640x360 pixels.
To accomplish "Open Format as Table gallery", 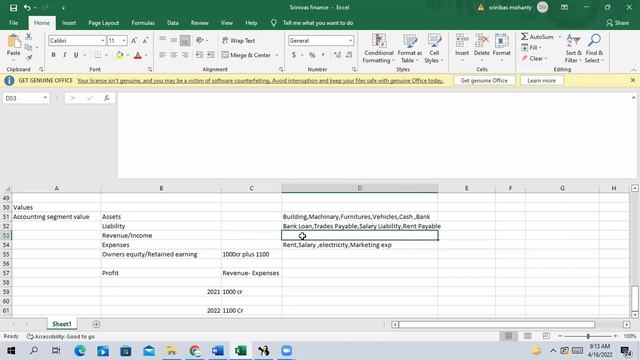I will coord(410,49).
